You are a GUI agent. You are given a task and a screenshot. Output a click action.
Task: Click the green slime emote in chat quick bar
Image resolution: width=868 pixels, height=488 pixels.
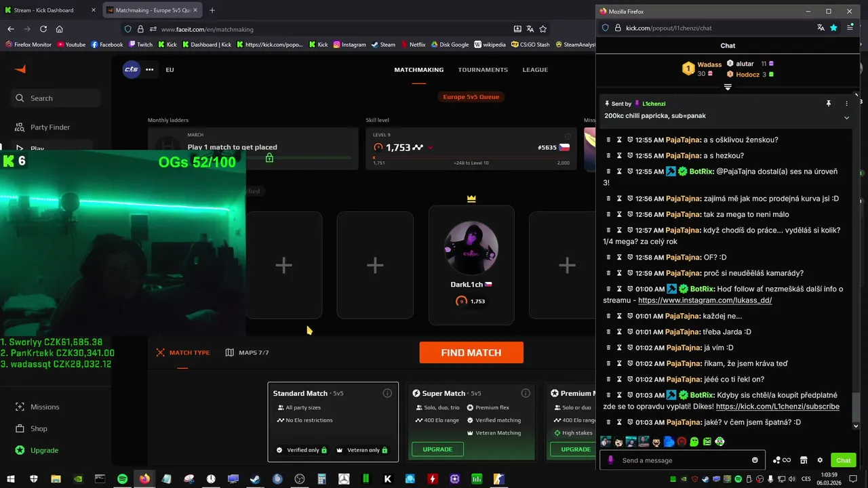coord(694,442)
